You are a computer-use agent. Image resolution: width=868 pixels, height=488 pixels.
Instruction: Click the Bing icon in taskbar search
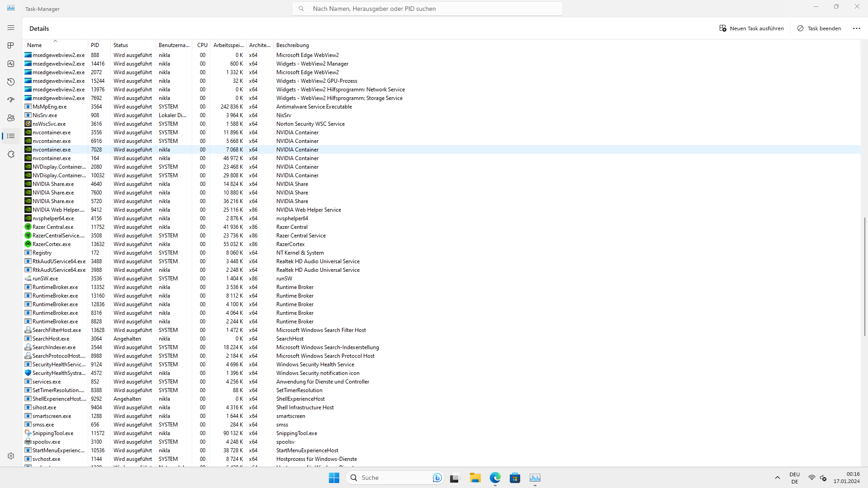tap(437, 478)
